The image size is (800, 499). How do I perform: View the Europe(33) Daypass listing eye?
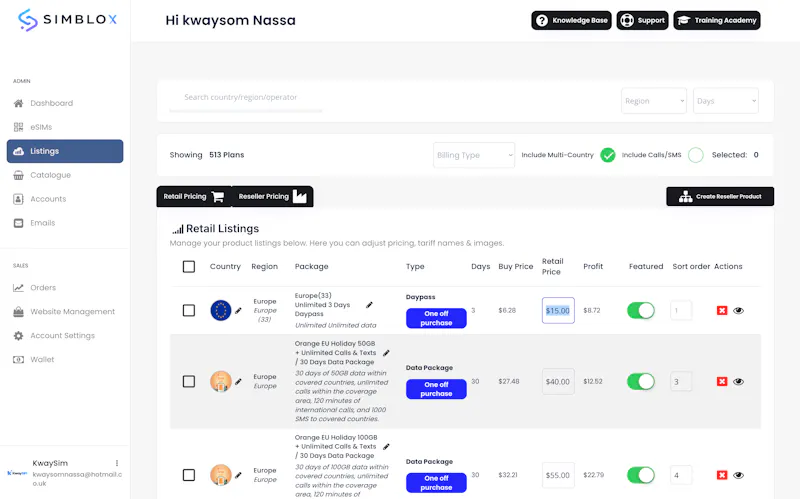tap(738, 310)
